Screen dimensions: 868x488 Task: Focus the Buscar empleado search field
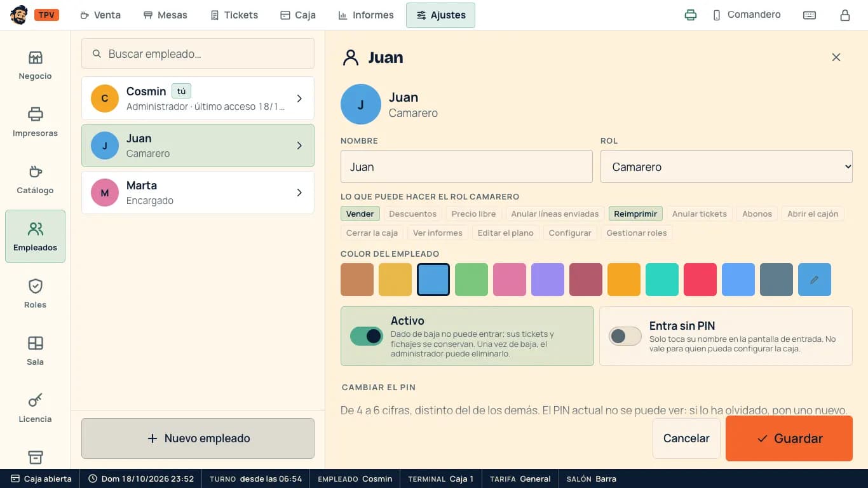[x=198, y=54]
